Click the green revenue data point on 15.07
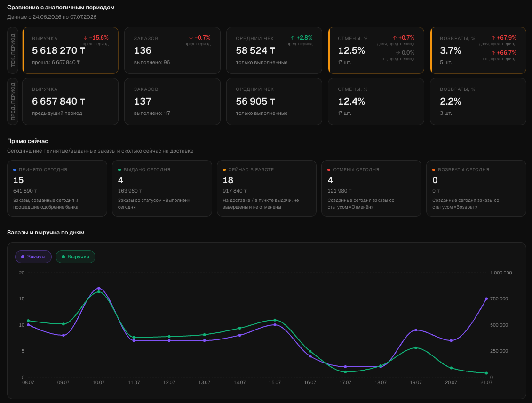Image resolution: width=532 pixels, height=403 pixels. pyautogui.click(x=275, y=320)
